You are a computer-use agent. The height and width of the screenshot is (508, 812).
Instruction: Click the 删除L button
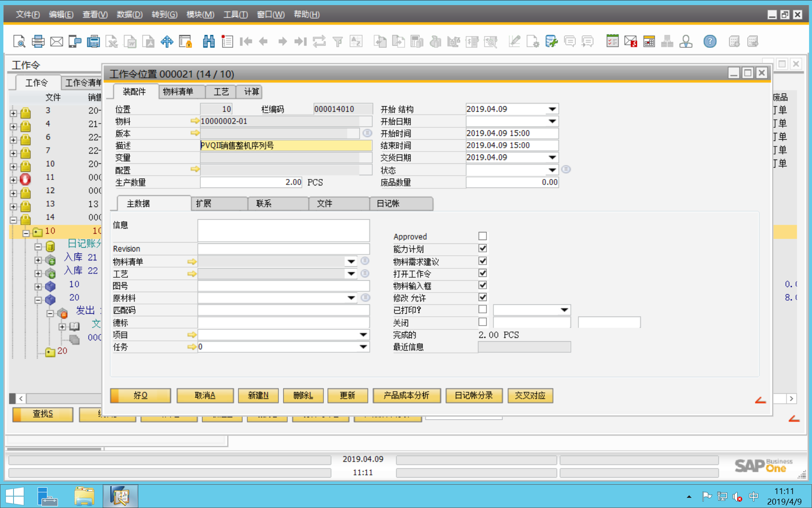pyautogui.click(x=303, y=395)
